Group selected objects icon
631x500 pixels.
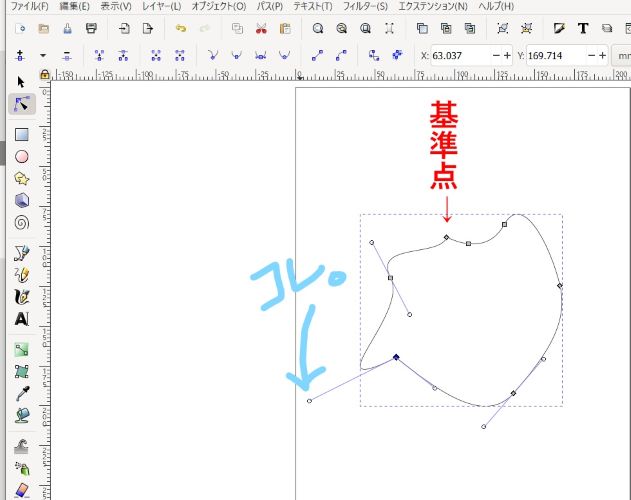tap(503, 28)
